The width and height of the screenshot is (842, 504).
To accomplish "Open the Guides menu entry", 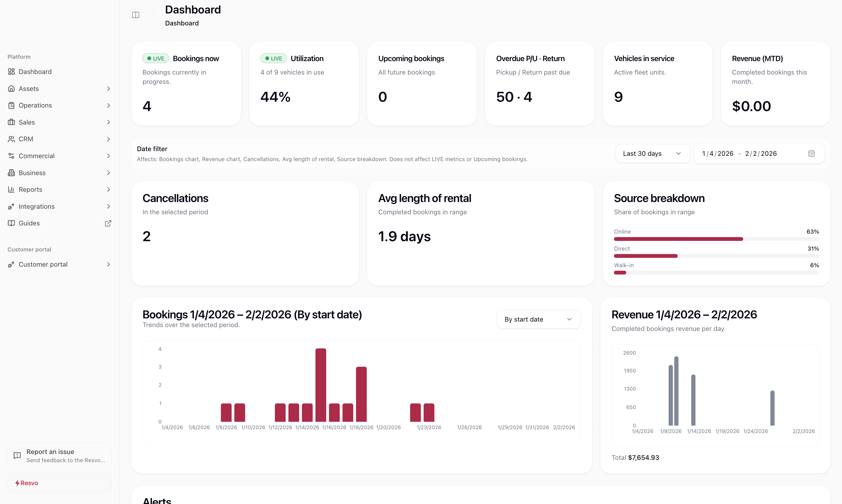I will click(29, 223).
